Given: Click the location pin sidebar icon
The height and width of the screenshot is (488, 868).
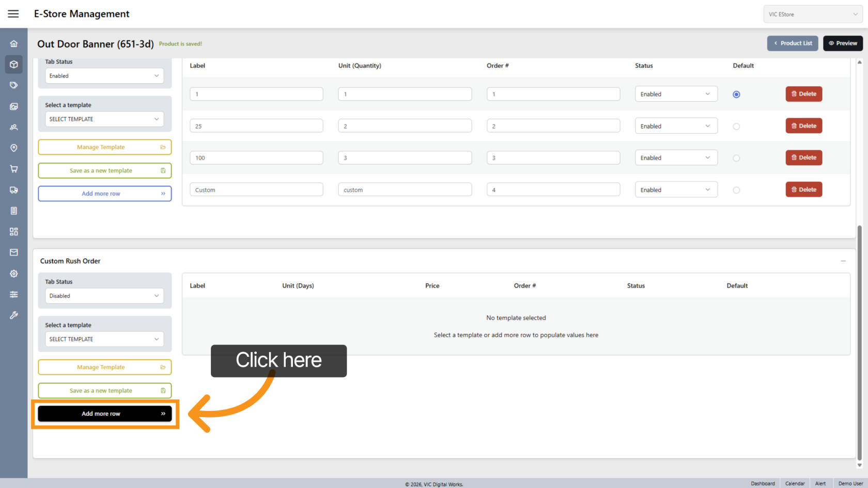Looking at the screenshot, I should coord(14,148).
